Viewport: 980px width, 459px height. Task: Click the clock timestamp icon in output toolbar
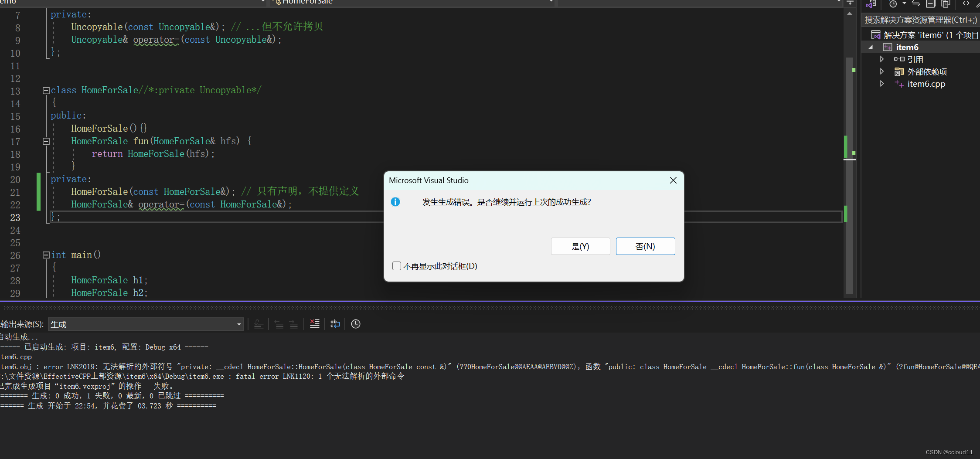tap(356, 324)
